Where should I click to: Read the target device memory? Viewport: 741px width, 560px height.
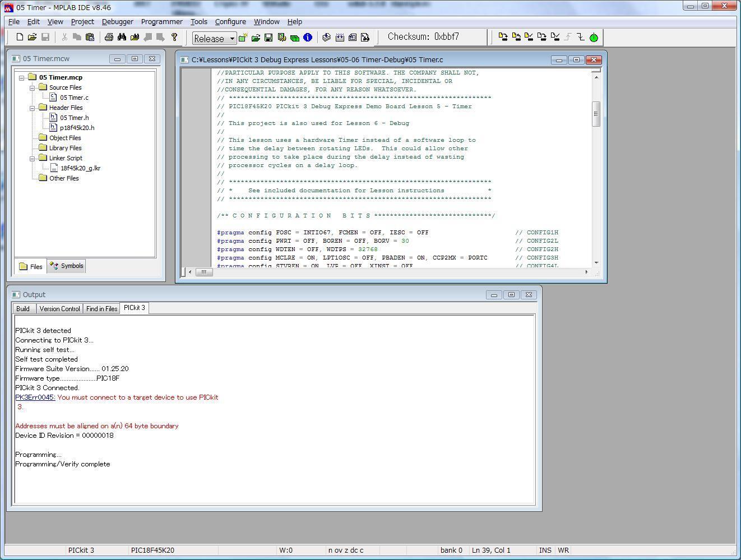pos(516,36)
